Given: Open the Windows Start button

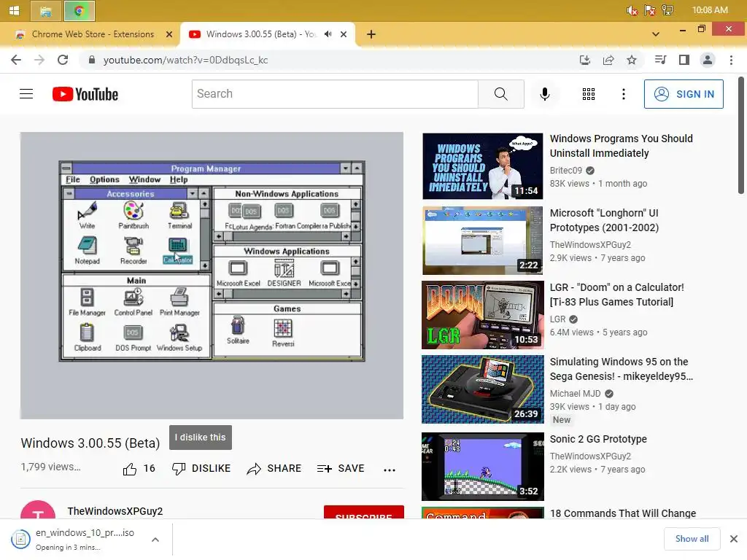Looking at the screenshot, I should click(15, 10).
